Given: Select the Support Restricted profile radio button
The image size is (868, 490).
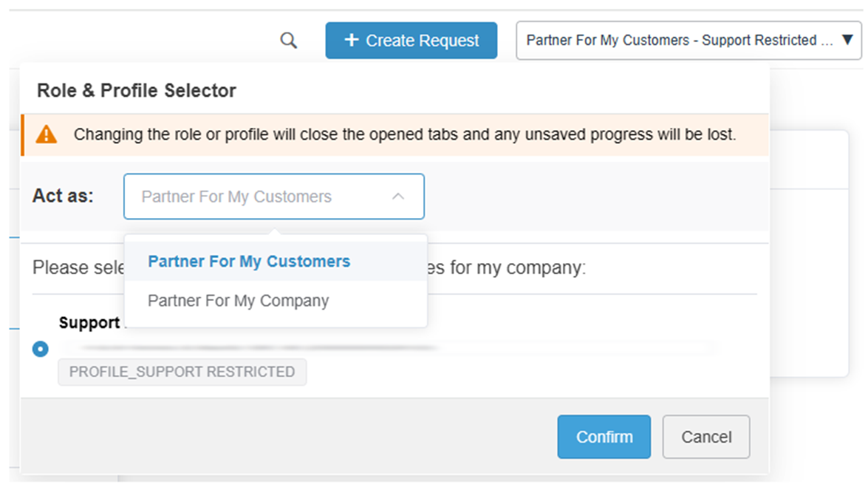Looking at the screenshot, I should (x=41, y=349).
